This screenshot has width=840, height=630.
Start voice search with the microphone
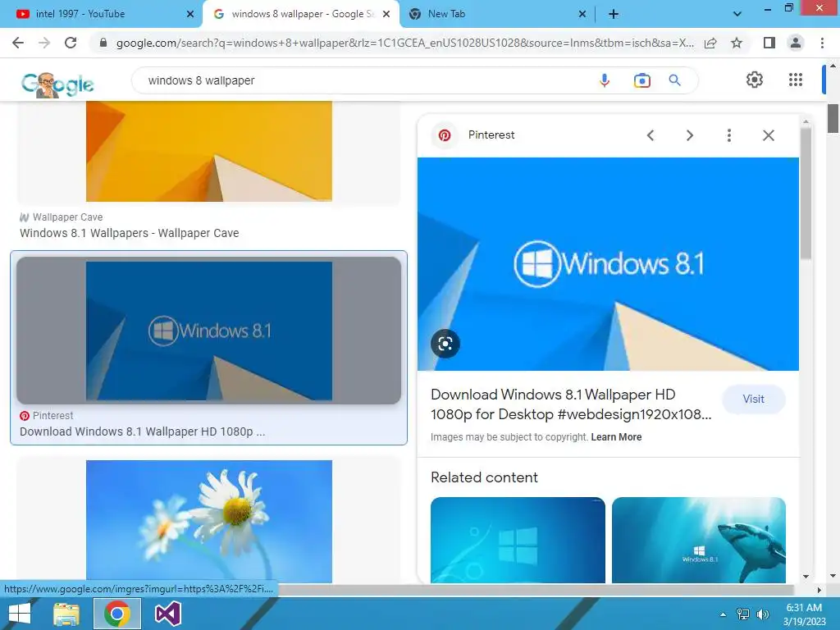pos(605,80)
